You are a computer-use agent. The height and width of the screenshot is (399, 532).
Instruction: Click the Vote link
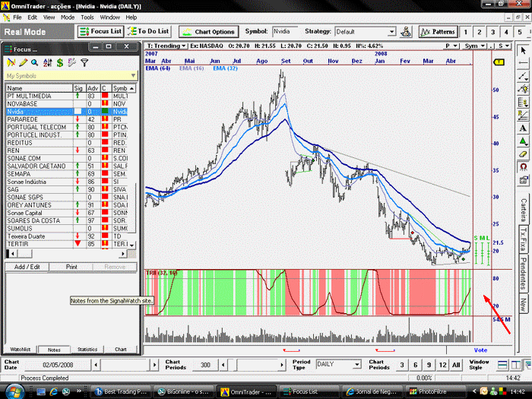tap(480, 350)
